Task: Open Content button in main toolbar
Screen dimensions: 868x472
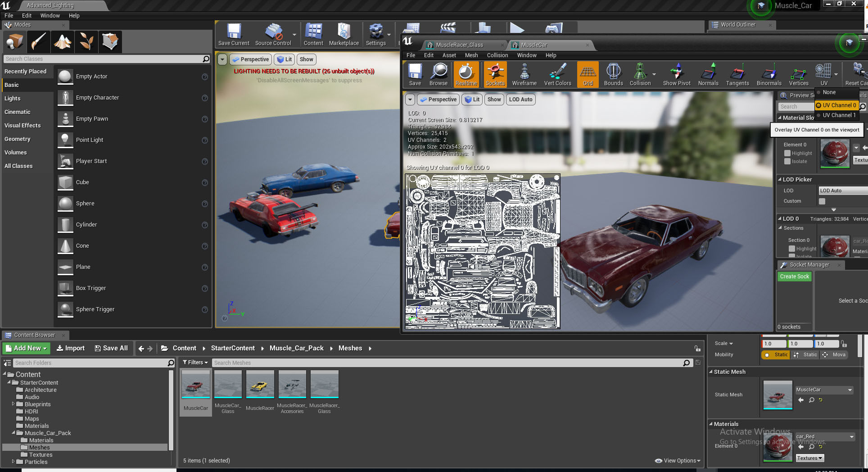Action: tap(313, 35)
